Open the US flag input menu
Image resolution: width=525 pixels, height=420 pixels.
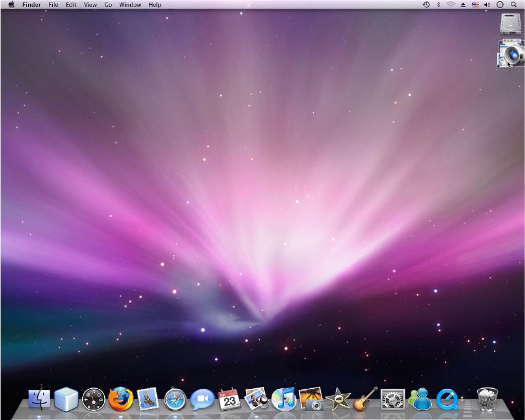[475, 5]
